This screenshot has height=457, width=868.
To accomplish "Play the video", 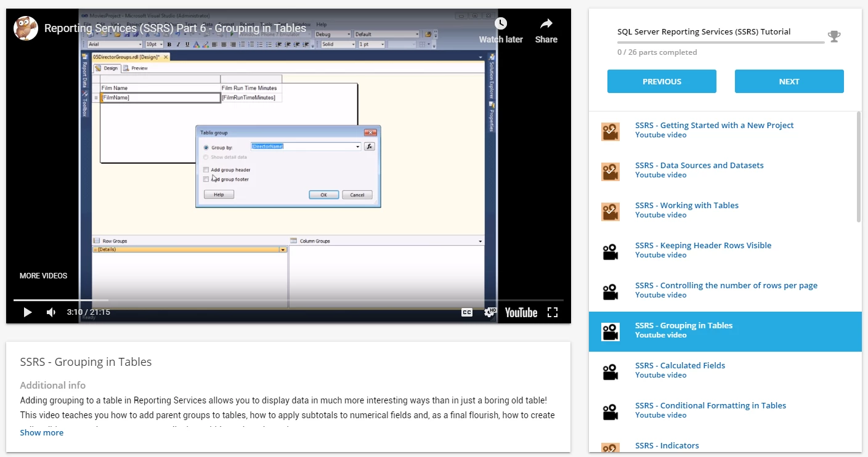I will point(27,312).
